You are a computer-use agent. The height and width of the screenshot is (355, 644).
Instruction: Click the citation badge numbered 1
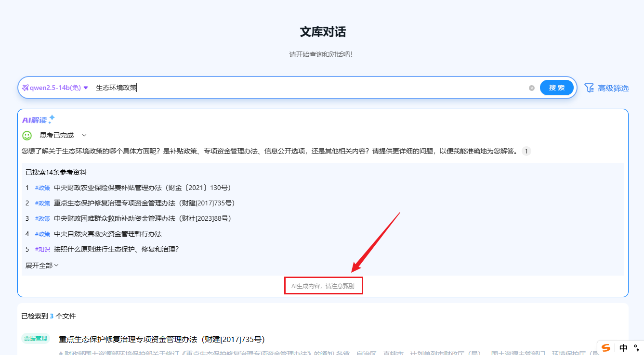point(526,151)
